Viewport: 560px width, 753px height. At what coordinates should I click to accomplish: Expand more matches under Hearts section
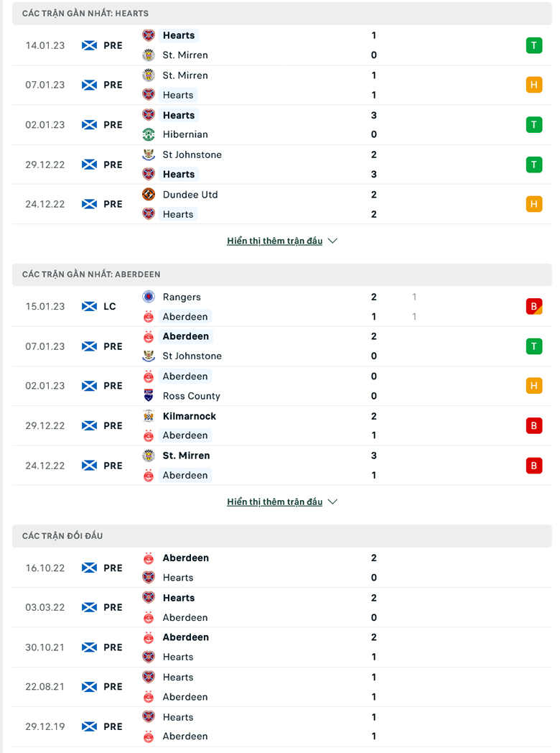click(275, 241)
